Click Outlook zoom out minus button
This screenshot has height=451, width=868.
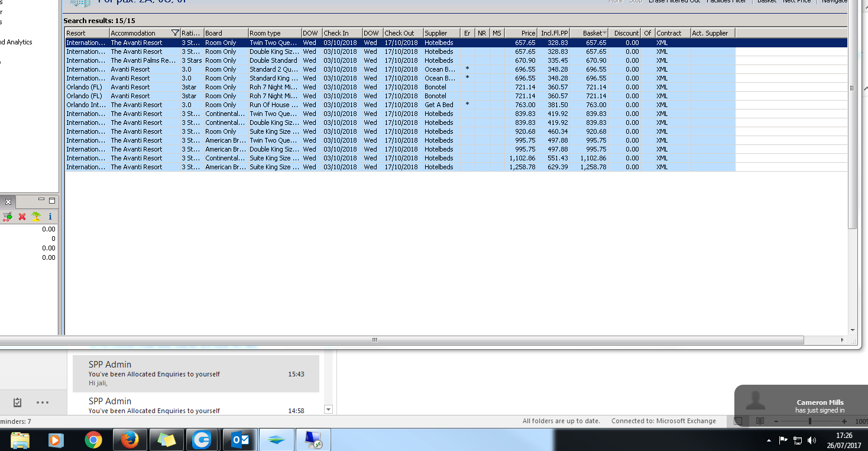coord(776,421)
